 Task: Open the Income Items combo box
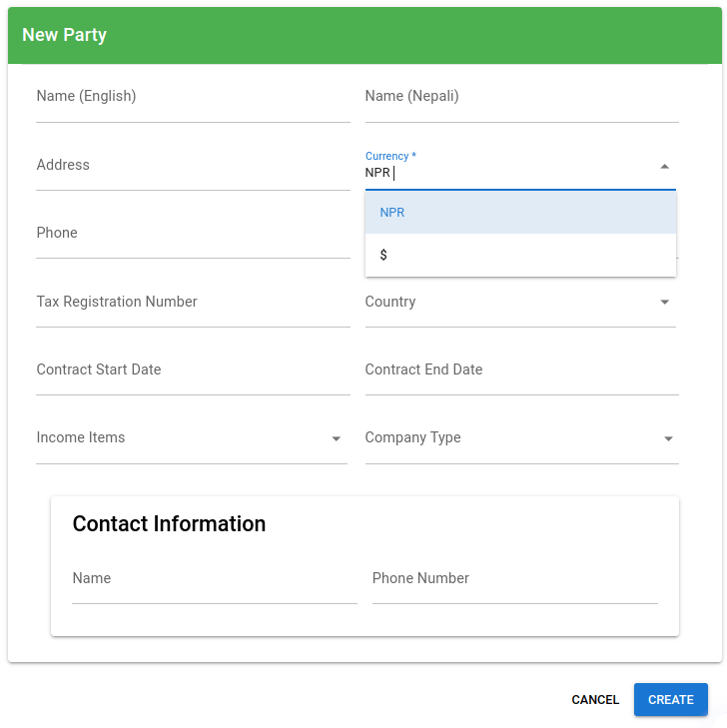coord(180,438)
